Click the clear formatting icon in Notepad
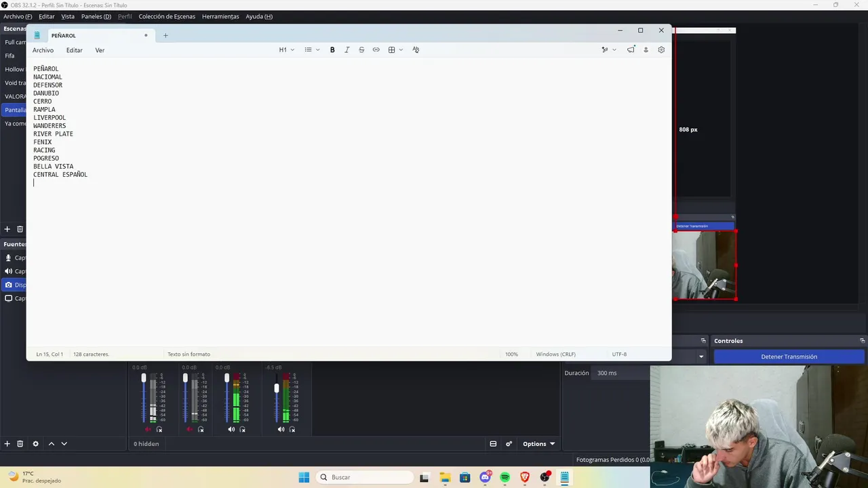868x488 pixels. [416, 49]
